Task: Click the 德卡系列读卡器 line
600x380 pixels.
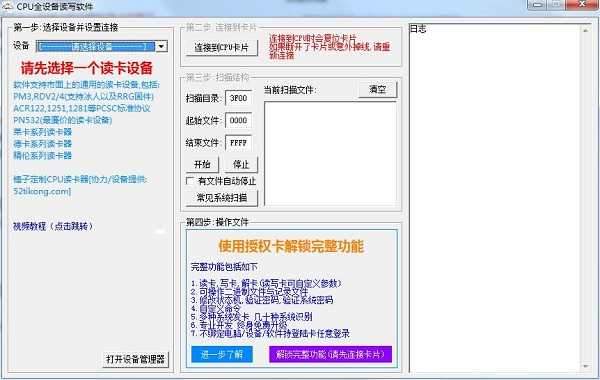Action: (x=42, y=144)
